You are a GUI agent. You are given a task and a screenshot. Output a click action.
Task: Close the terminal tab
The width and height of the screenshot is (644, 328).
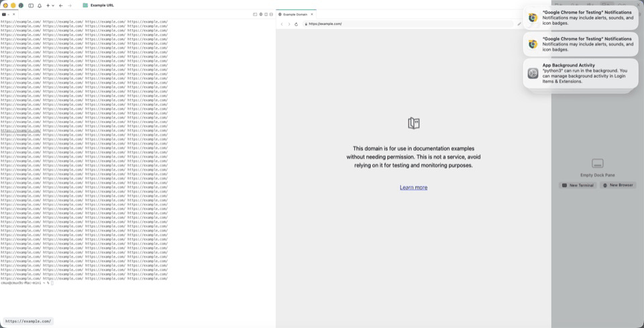click(x=13, y=14)
